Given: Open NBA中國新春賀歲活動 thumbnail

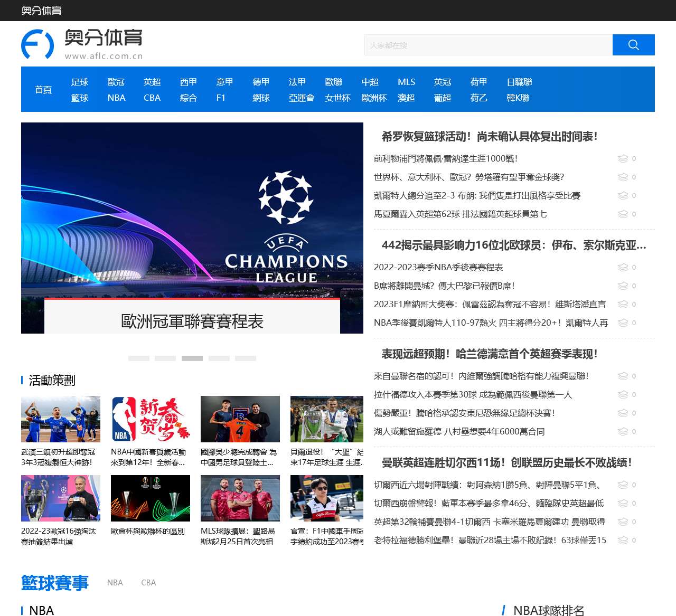Looking at the screenshot, I should [151, 419].
